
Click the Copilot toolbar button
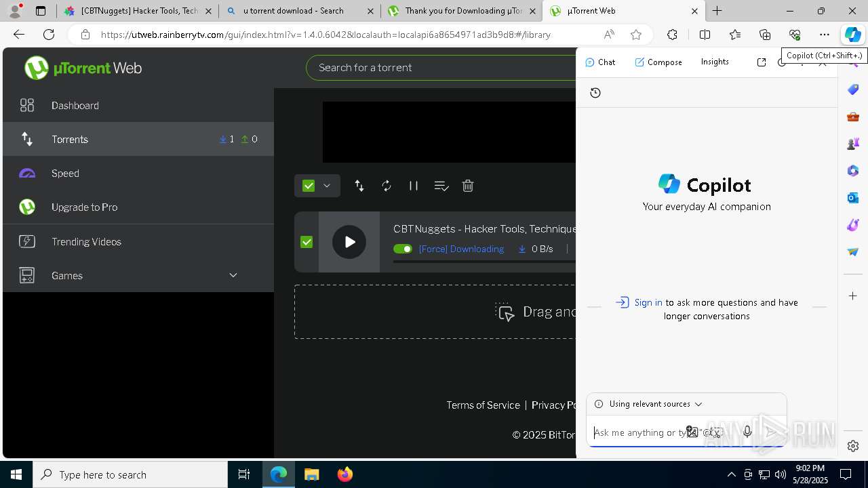click(x=852, y=35)
